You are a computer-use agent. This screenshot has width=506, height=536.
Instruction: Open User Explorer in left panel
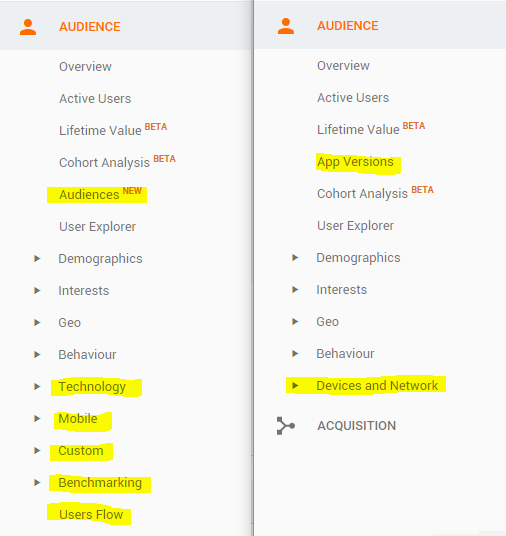click(97, 227)
